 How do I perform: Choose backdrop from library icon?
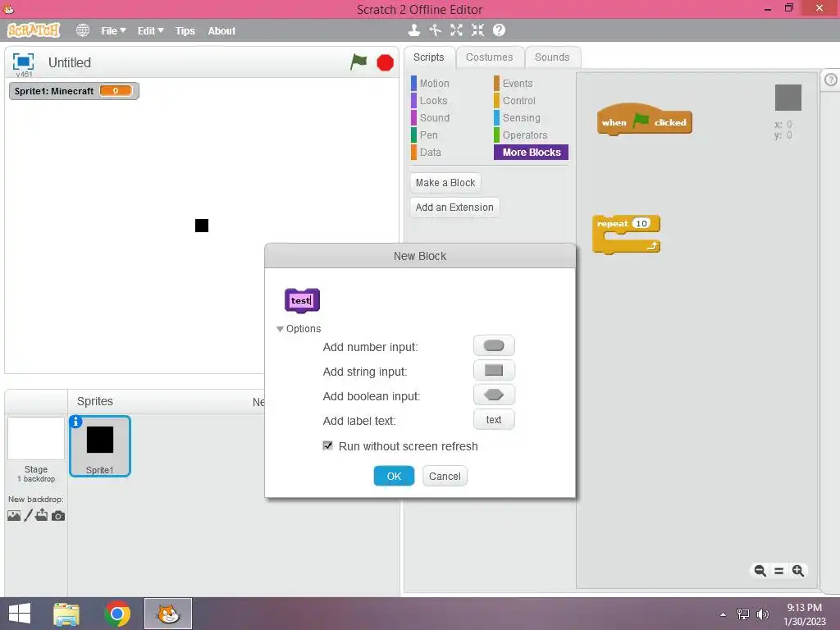(14, 516)
